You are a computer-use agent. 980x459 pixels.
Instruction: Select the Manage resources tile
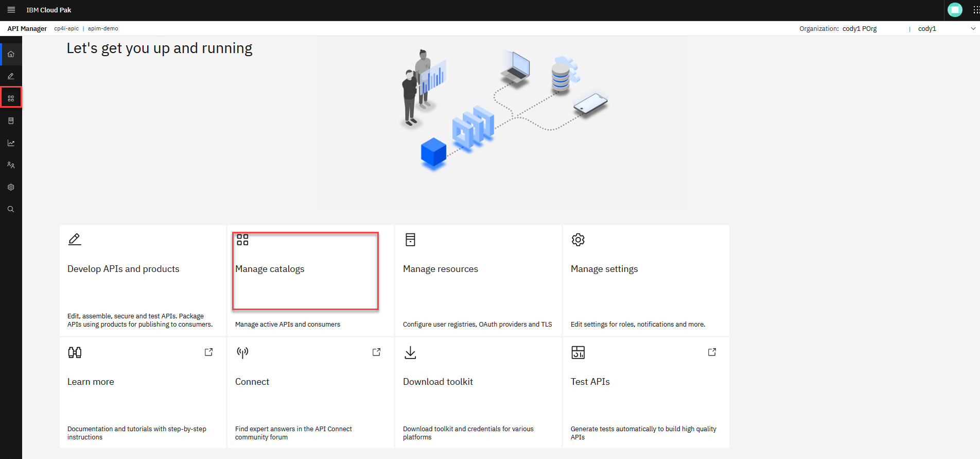(478, 280)
